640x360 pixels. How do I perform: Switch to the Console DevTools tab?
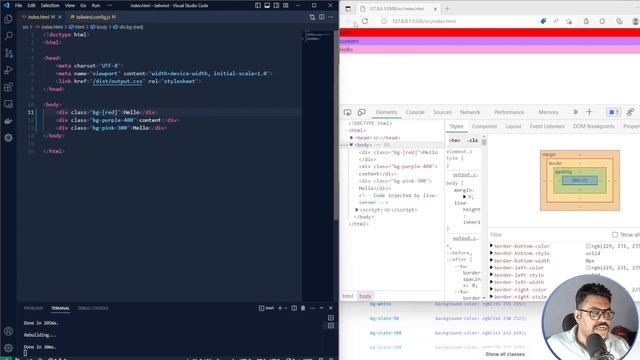pos(415,112)
